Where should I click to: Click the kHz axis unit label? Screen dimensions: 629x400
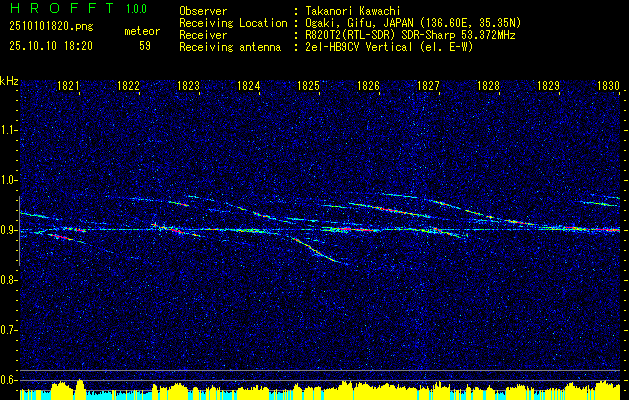[x=9, y=81]
